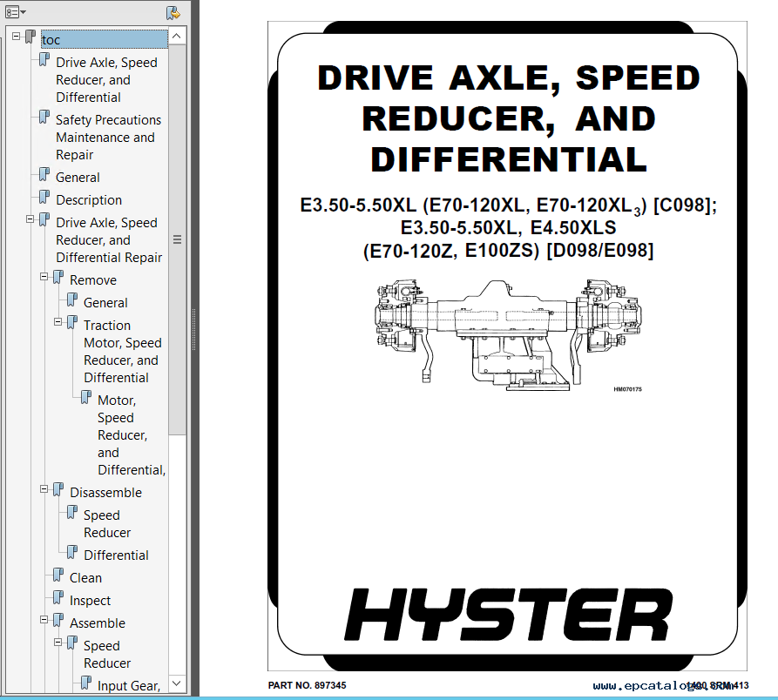The height and width of the screenshot is (700, 778).
Task: Click bookmark icon beside Traction Motor
Action: point(72,323)
